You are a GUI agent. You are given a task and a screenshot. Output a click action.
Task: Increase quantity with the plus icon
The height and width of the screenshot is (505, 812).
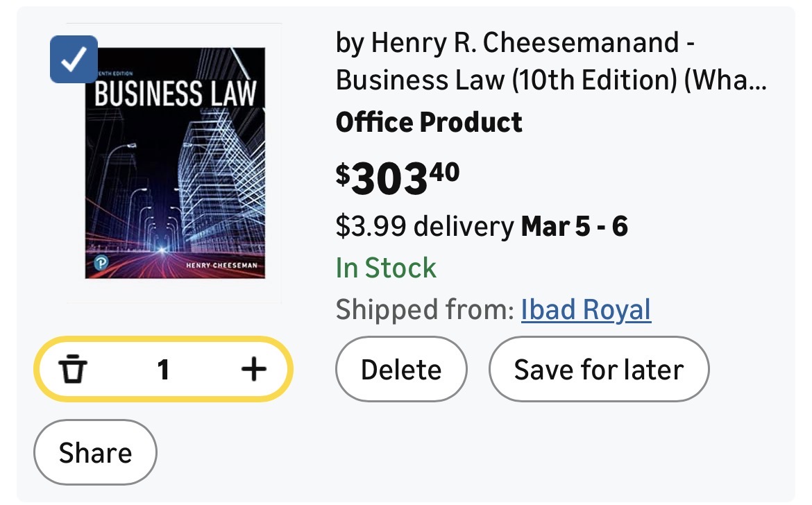click(253, 369)
